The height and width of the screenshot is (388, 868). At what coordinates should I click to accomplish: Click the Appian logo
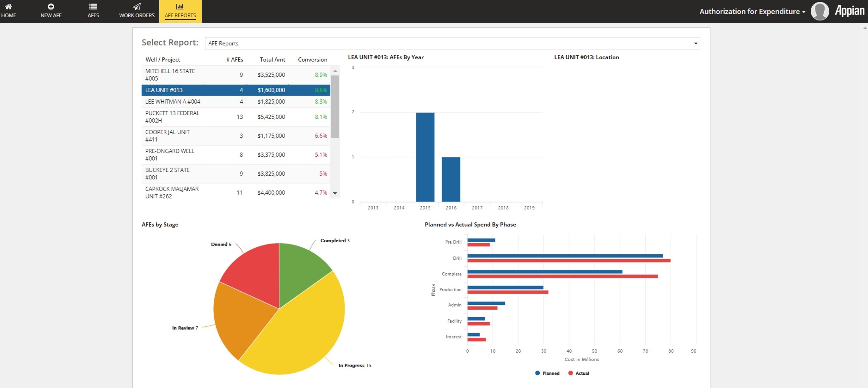[849, 11]
